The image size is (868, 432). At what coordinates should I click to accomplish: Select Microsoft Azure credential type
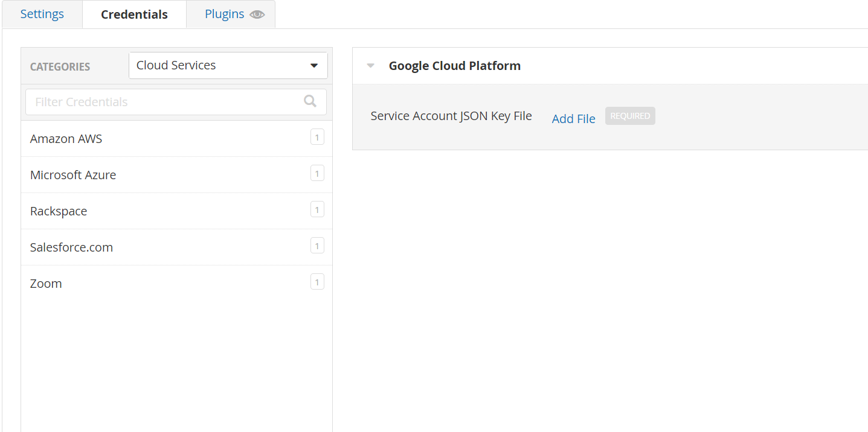(x=73, y=175)
